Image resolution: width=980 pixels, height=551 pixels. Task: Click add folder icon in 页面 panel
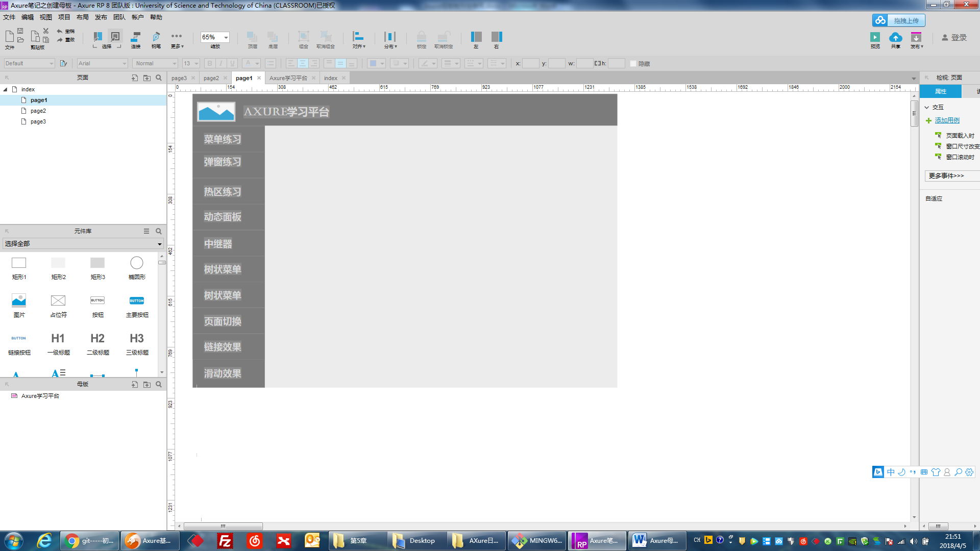pos(147,78)
